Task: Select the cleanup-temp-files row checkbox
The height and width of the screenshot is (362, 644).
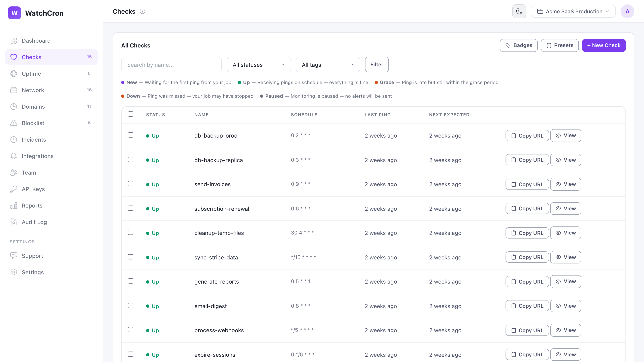Action: pos(130,233)
